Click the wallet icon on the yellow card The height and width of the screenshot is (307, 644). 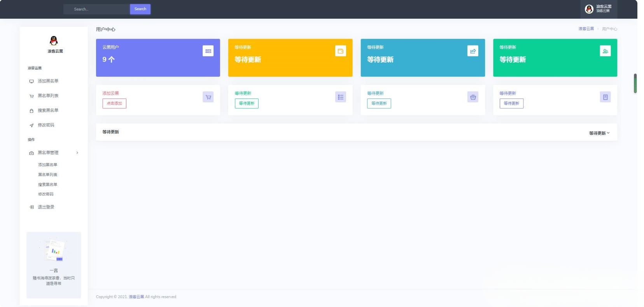point(341,51)
